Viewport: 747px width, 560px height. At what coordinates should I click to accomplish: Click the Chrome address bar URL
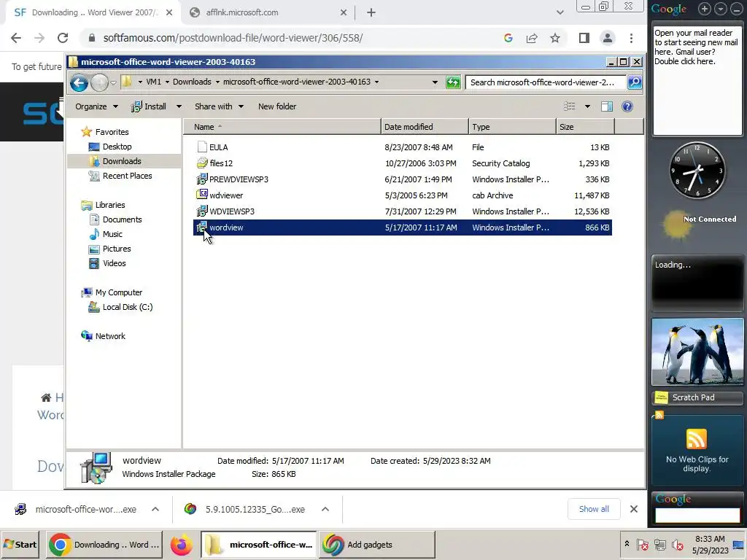(233, 38)
